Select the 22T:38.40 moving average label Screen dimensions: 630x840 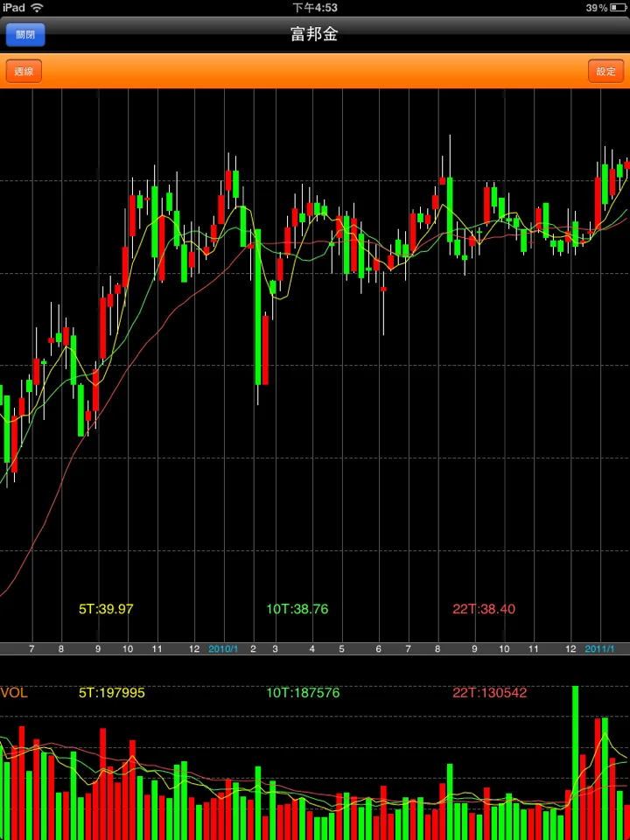(x=484, y=609)
